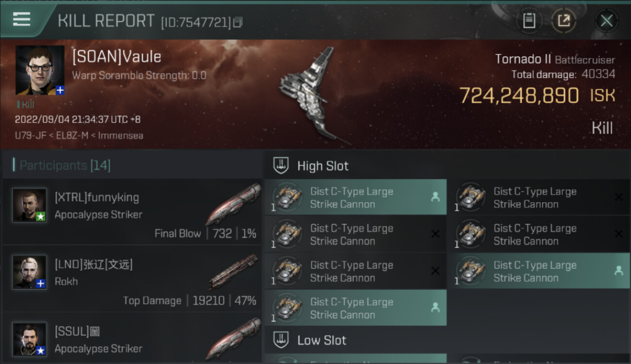
Task: Open the hamburger menu icon
Action: [x=21, y=19]
